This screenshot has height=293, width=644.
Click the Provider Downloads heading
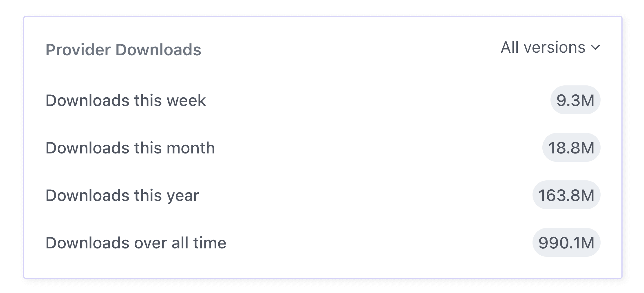tap(124, 50)
